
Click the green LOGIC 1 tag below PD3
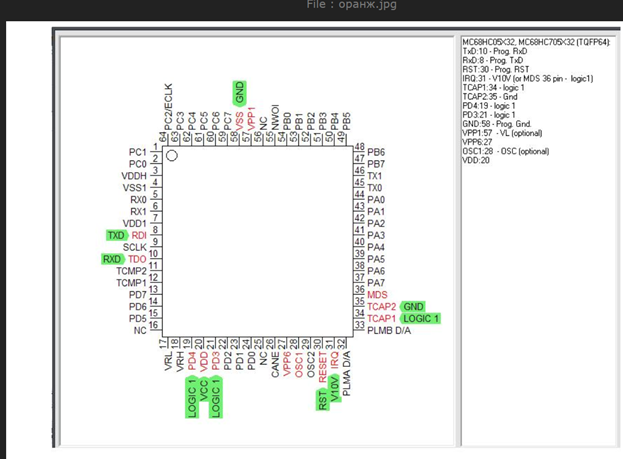215,397
